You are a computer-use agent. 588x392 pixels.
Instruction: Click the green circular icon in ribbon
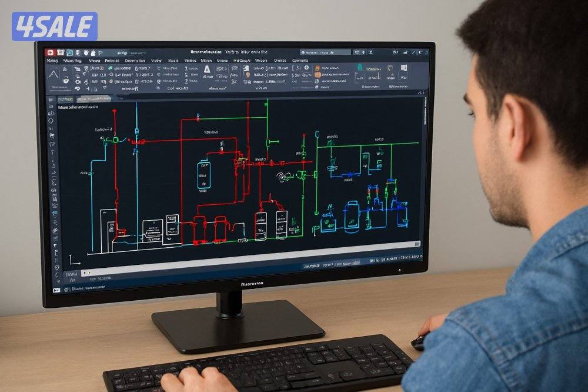pos(110,68)
